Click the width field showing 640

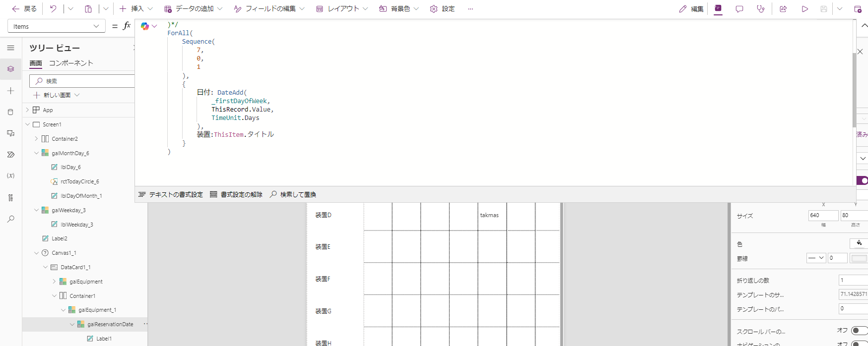[823, 215]
